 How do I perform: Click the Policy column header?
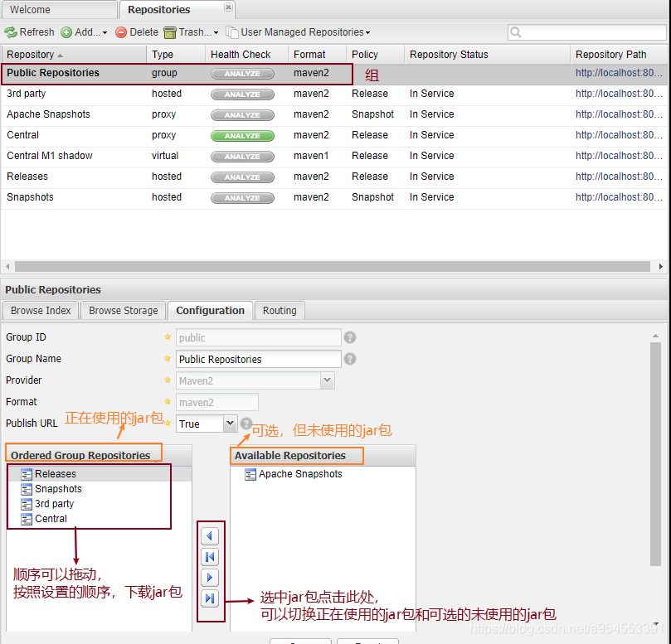click(x=375, y=55)
